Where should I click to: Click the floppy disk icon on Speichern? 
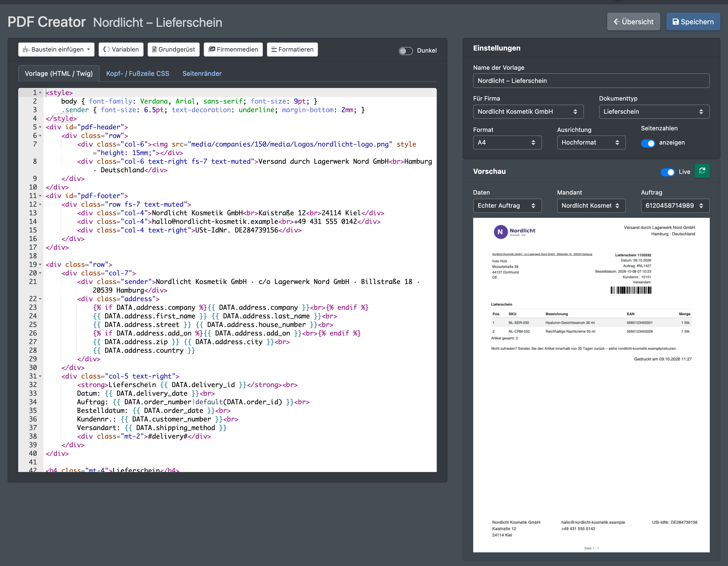pos(676,22)
